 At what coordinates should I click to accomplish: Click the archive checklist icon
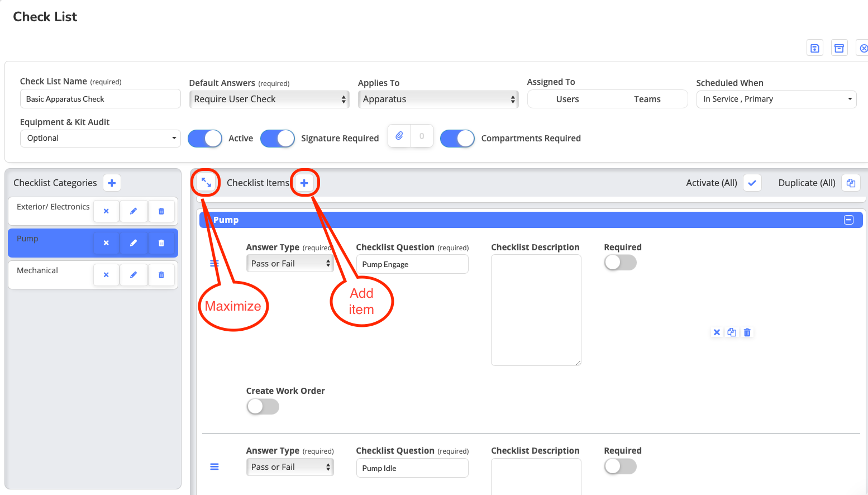tap(839, 48)
